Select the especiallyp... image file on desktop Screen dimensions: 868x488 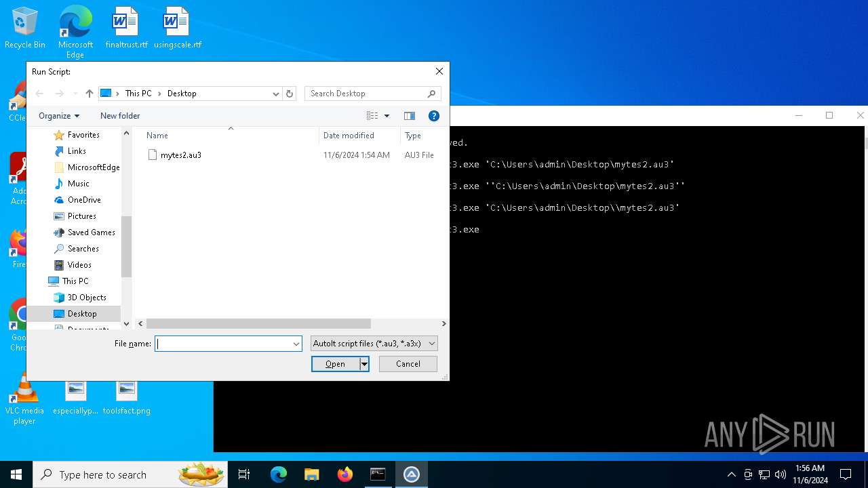pos(75,396)
